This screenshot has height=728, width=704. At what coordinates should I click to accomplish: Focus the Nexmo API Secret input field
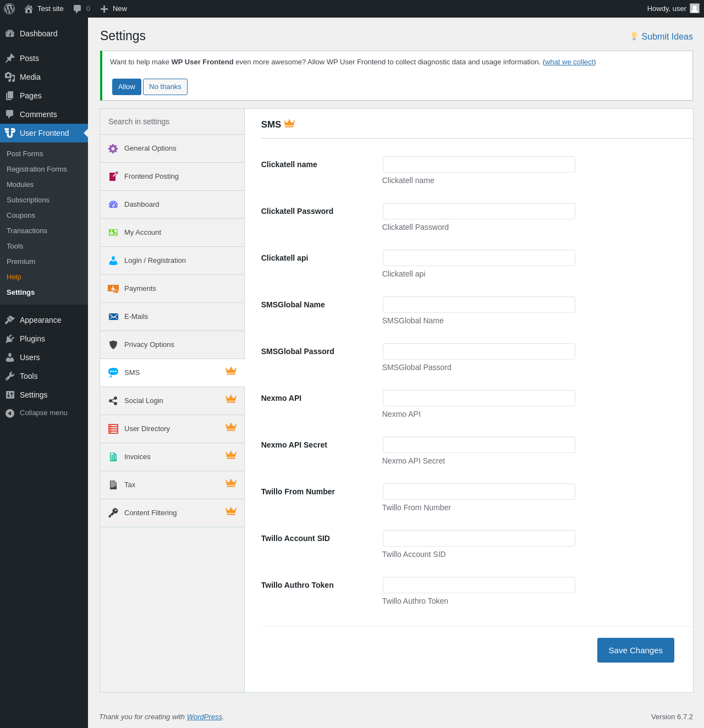coord(479,445)
